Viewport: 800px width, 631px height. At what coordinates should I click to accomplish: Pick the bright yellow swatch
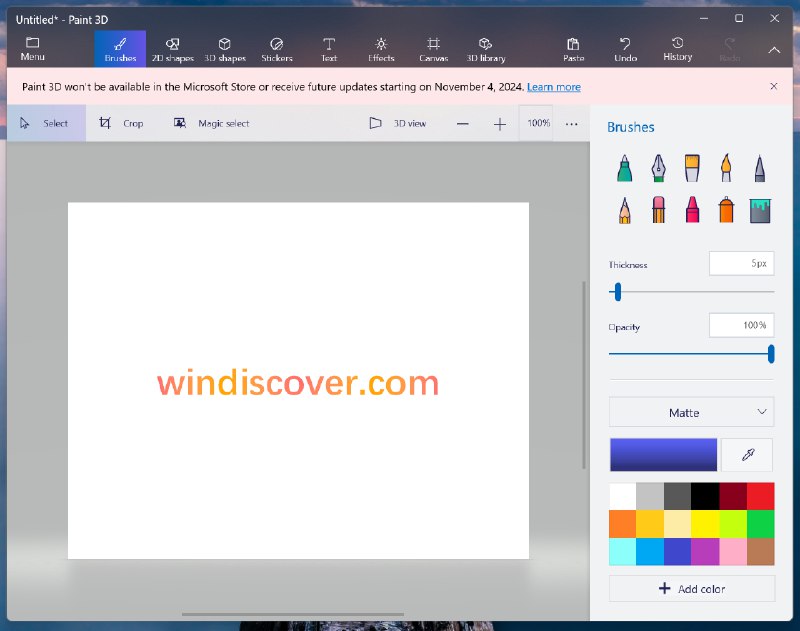705,523
